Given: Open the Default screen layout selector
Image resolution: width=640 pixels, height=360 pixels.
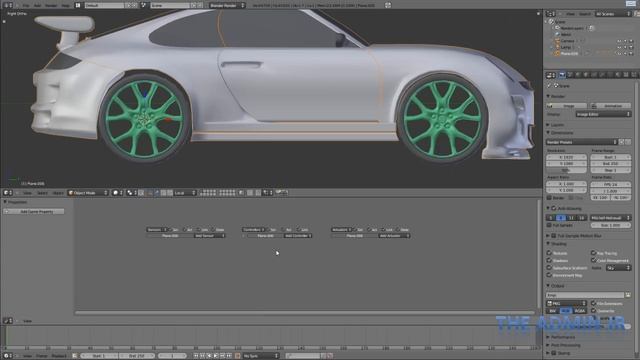Looking at the screenshot, I should 104,5.
